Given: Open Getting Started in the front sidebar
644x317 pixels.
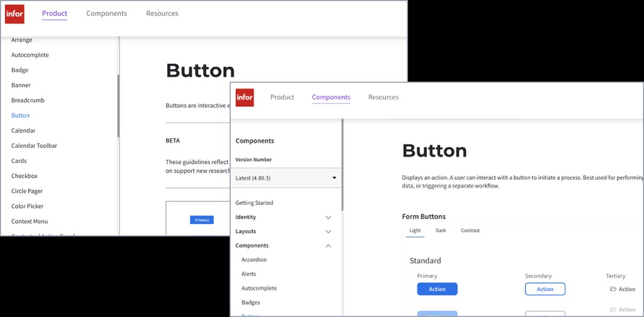Looking at the screenshot, I should tap(254, 203).
